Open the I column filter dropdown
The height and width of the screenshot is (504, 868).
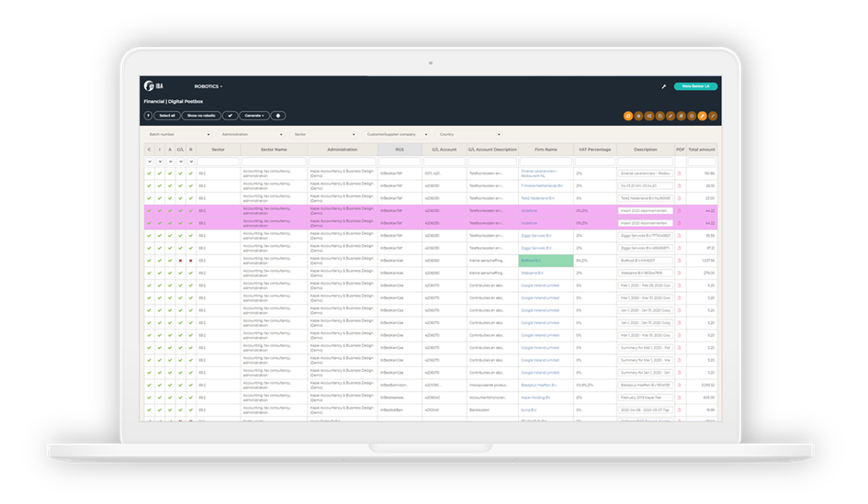160,162
